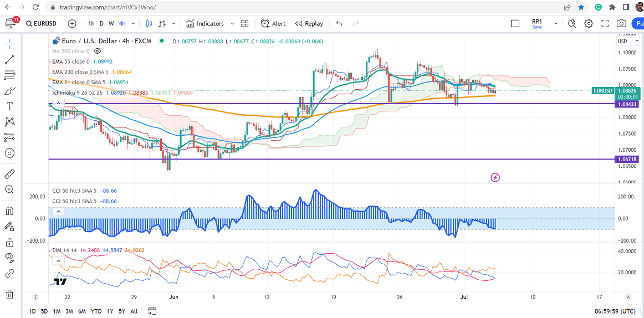Viewport: 644px width, 318px height.
Task: Select the 6M date range
Action: pos(82,311)
